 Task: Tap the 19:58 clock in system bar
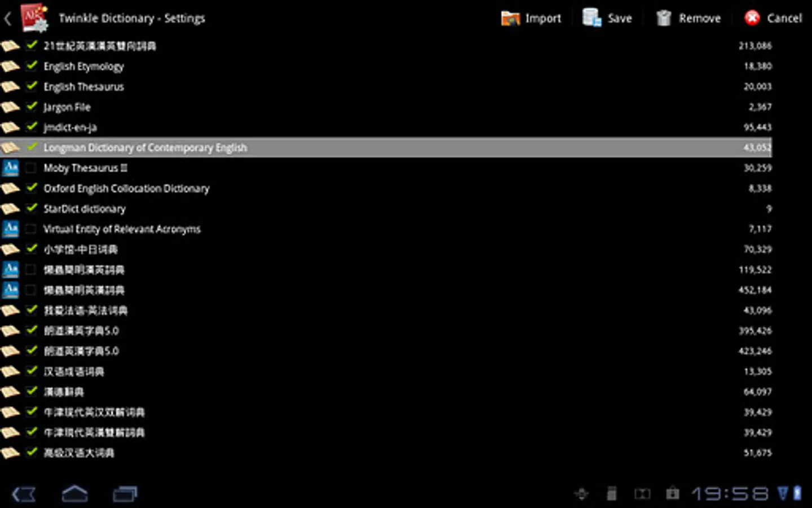point(730,494)
